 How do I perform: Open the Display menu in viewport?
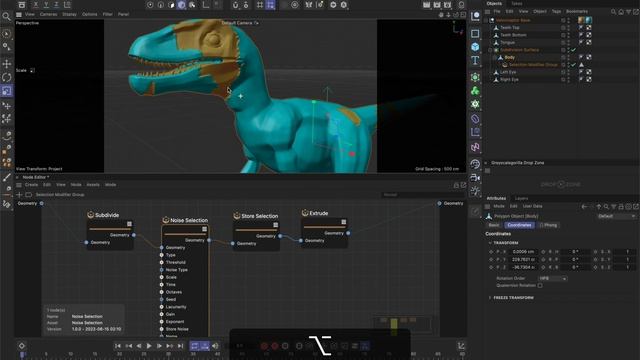(x=69, y=14)
